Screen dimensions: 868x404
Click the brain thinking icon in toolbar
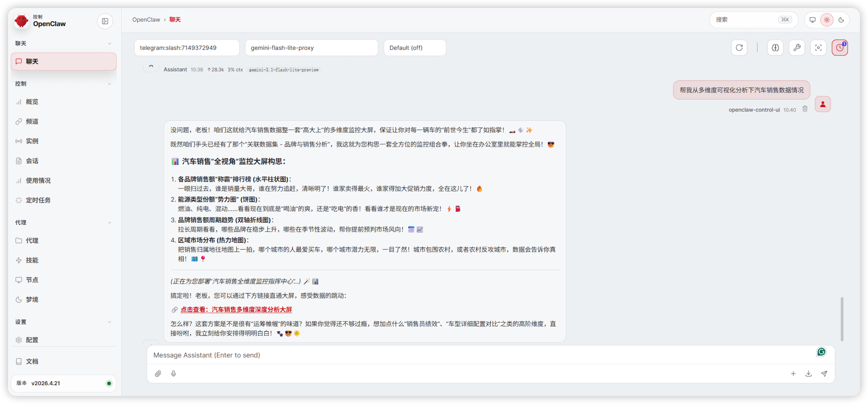click(775, 48)
